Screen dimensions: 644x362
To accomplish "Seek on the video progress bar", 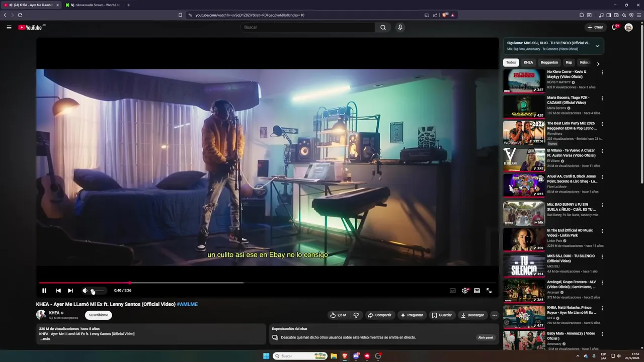I will point(267,283).
